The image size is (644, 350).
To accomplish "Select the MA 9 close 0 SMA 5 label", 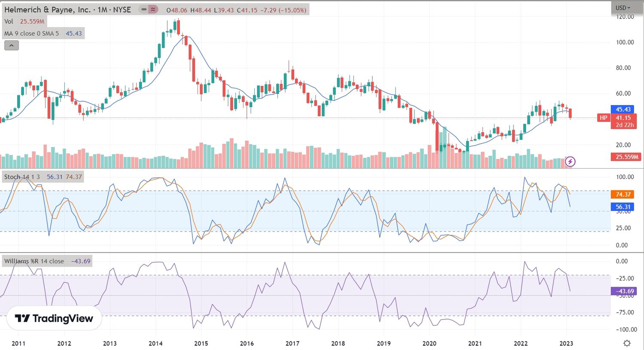I will coord(31,33).
